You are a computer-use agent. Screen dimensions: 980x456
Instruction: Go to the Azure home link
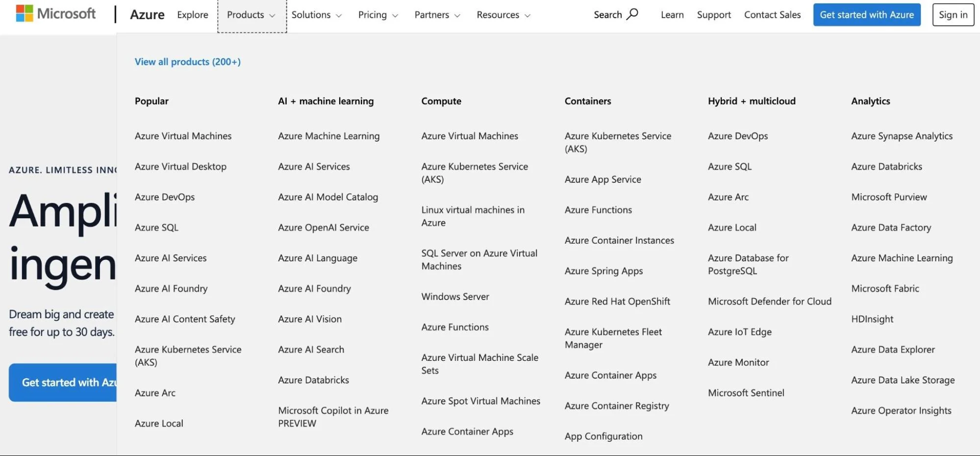[147, 15]
